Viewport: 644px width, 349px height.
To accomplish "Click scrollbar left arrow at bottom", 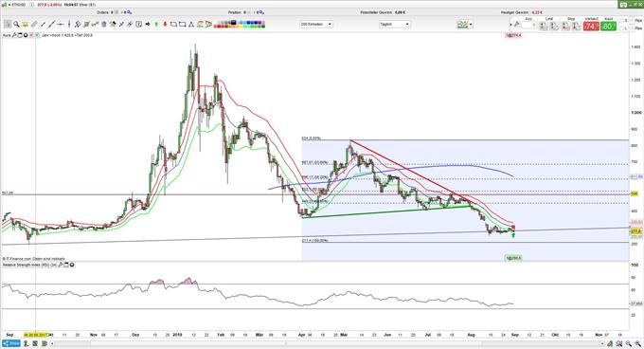I will [x=52, y=343].
